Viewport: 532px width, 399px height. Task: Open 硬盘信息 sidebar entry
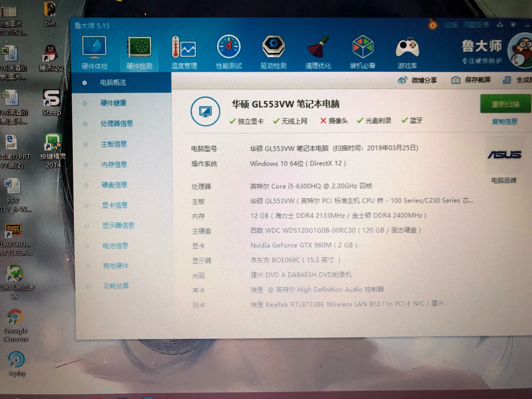click(x=114, y=185)
